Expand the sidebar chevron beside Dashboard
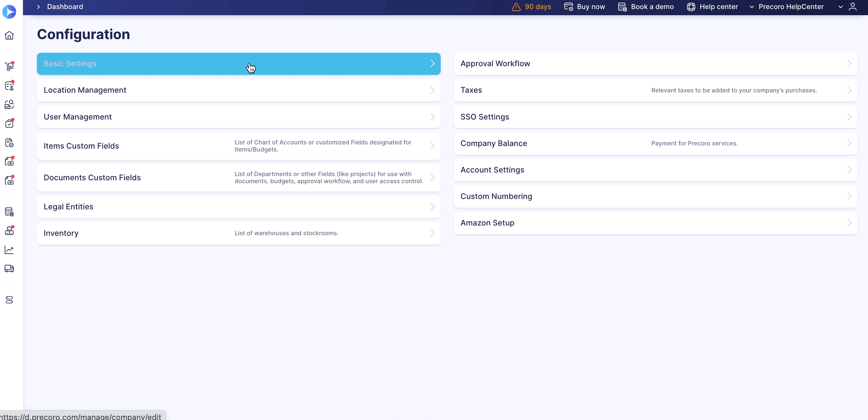 pos(38,7)
